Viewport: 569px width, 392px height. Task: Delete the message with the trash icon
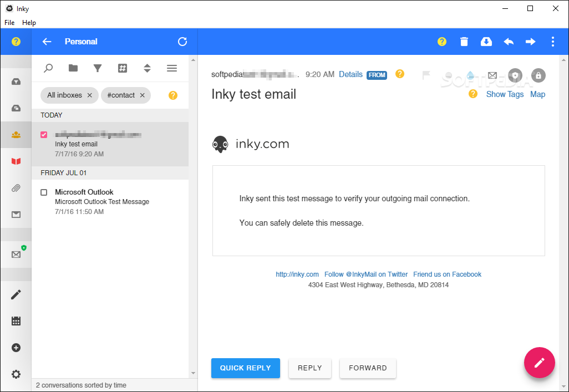(x=464, y=42)
